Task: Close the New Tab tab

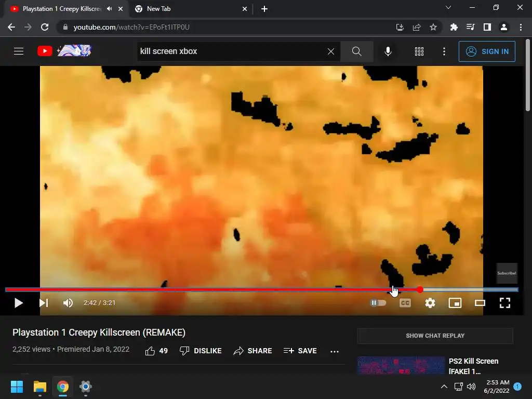Action: tap(245, 9)
